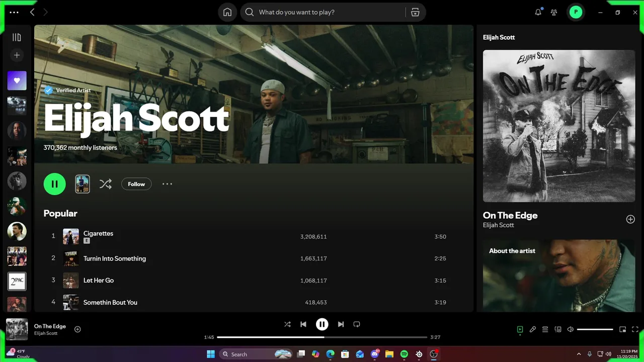The width and height of the screenshot is (644, 362).
Task: Open Spotify icon in the taskbar
Action: pyautogui.click(x=404, y=354)
